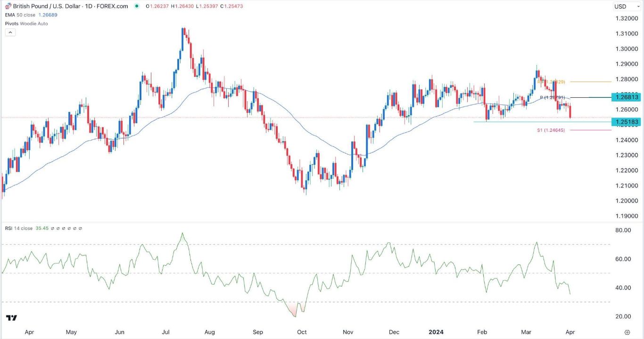The width and height of the screenshot is (644, 339).
Task: Click the cyan horizontal support line
Action: click(542, 122)
